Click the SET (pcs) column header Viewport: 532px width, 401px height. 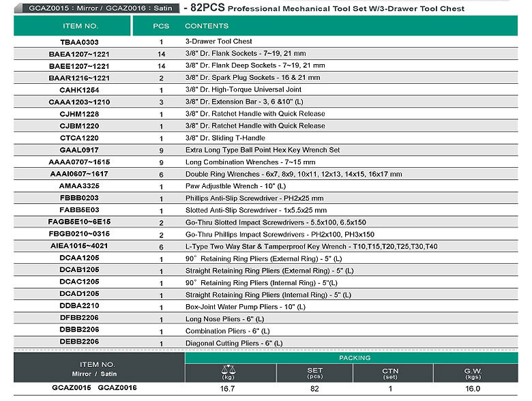pyautogui.click(x=315, y=373)
